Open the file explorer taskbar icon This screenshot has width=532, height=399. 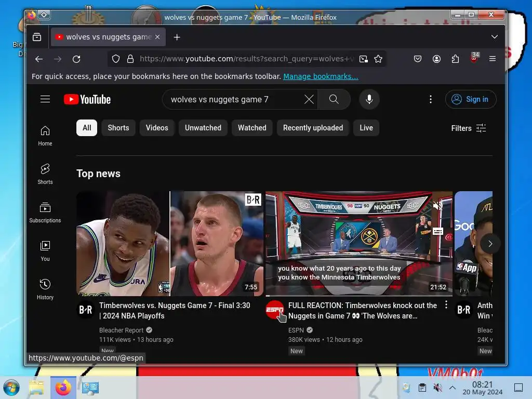click(x=37, y=388)
